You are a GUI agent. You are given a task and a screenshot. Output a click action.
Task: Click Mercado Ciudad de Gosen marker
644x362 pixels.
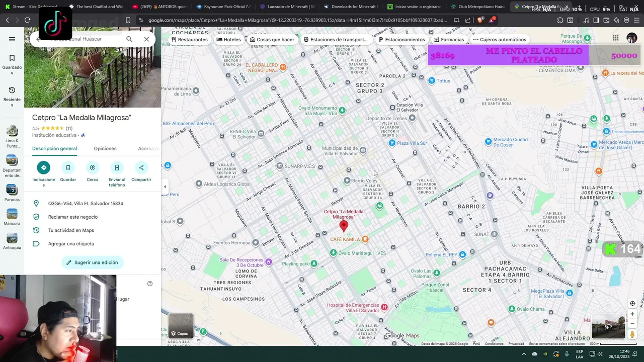coord(488,142)
